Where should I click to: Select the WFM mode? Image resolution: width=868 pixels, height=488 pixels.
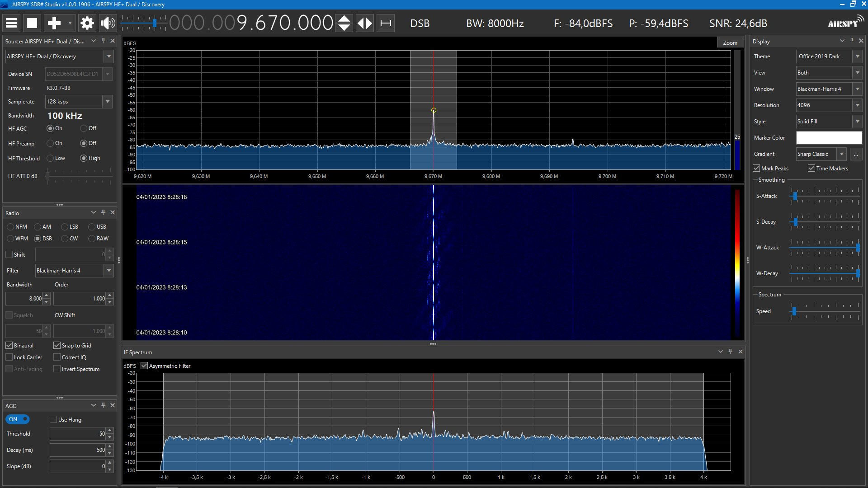pyautogui.click(x=17, y=239)
